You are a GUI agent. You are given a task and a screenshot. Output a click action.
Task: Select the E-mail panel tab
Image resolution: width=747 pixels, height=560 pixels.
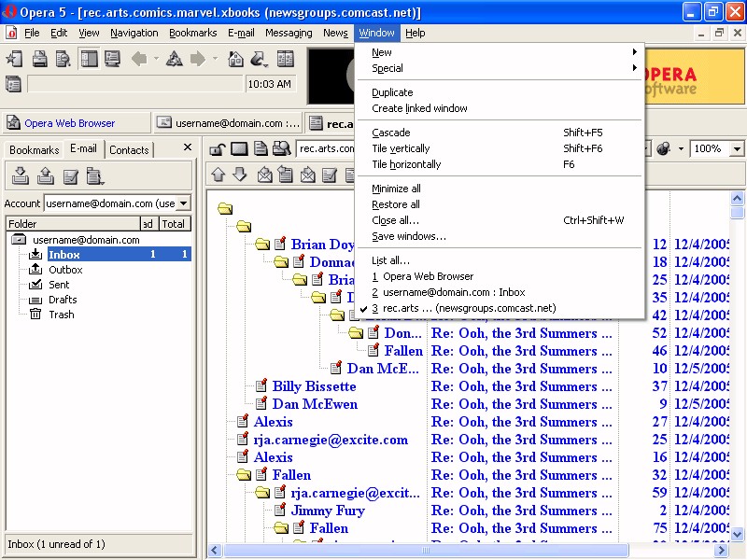[83, 148]
